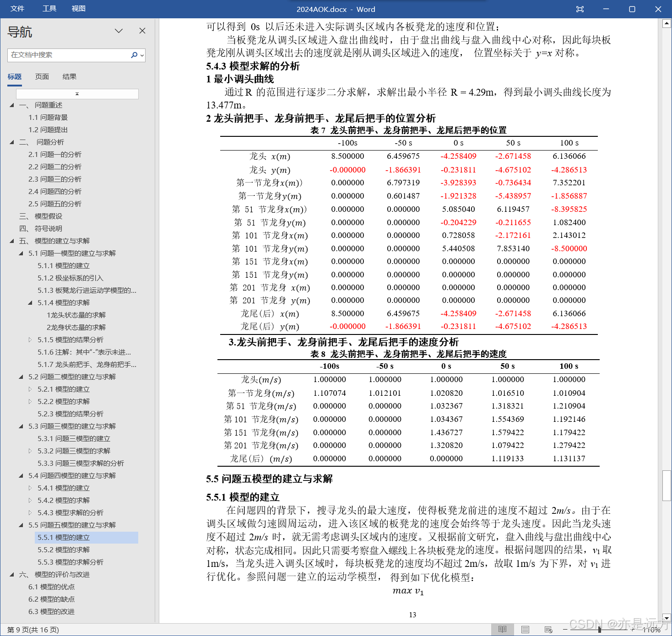Go to 2.5 问题五的分析 heading
Screen dimensions: 672x636
(55, 204)
